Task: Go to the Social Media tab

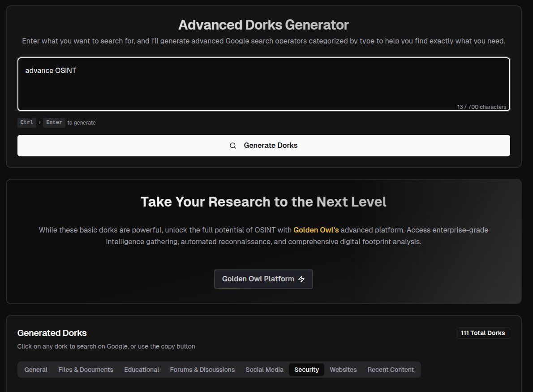Action: pos(264,370)
